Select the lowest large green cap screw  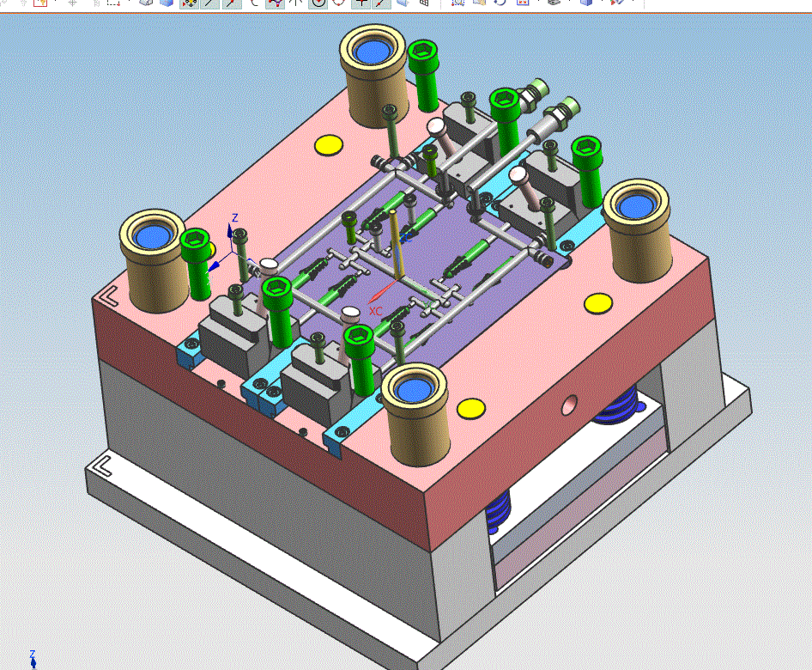point(360,360)
